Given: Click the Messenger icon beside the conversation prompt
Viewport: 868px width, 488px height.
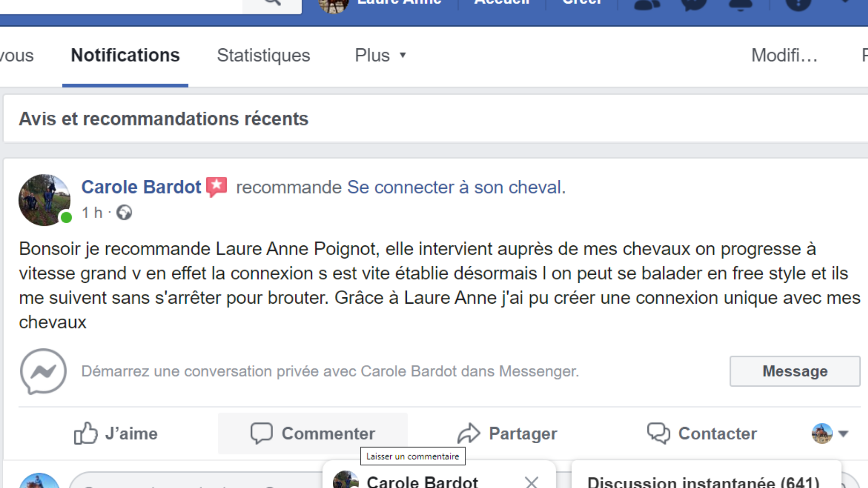Looking at the screenshot, I should (x=43, y=371).
